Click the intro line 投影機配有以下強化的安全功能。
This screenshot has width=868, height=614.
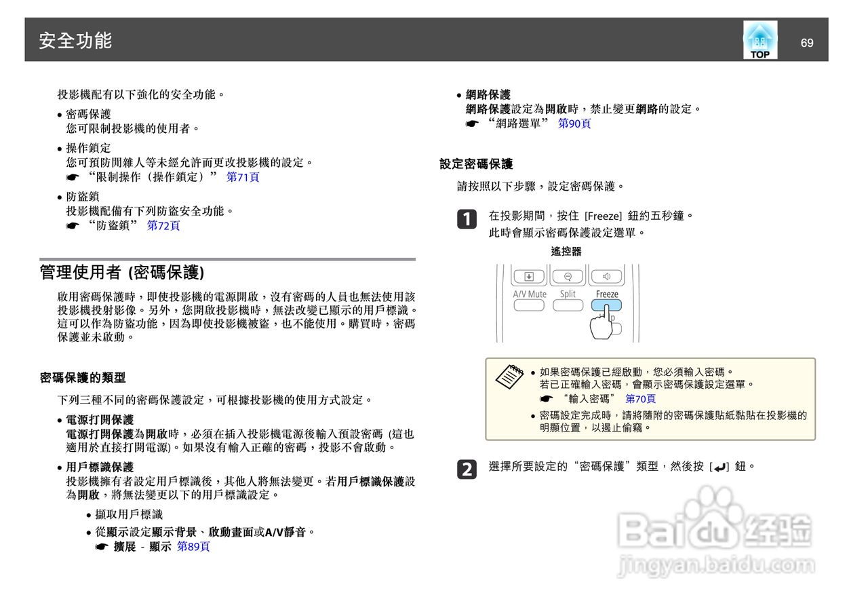[x=141, y=95]
